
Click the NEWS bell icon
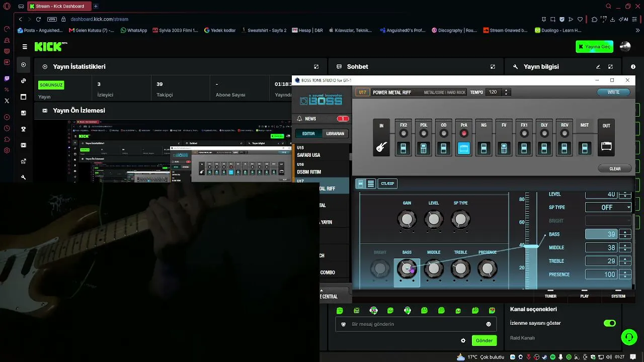click(x=300, y=119)
